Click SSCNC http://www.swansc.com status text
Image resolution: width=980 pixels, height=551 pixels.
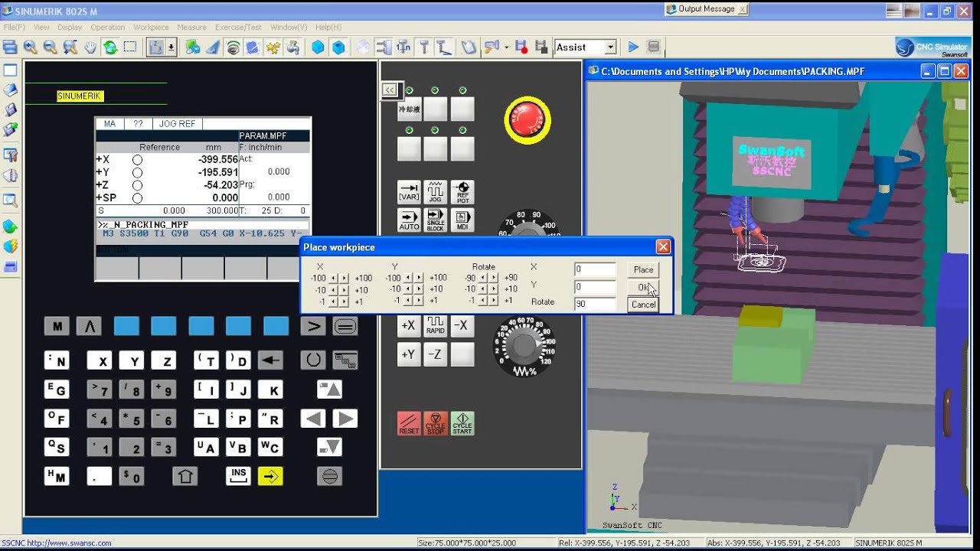(x=56, y=543)
